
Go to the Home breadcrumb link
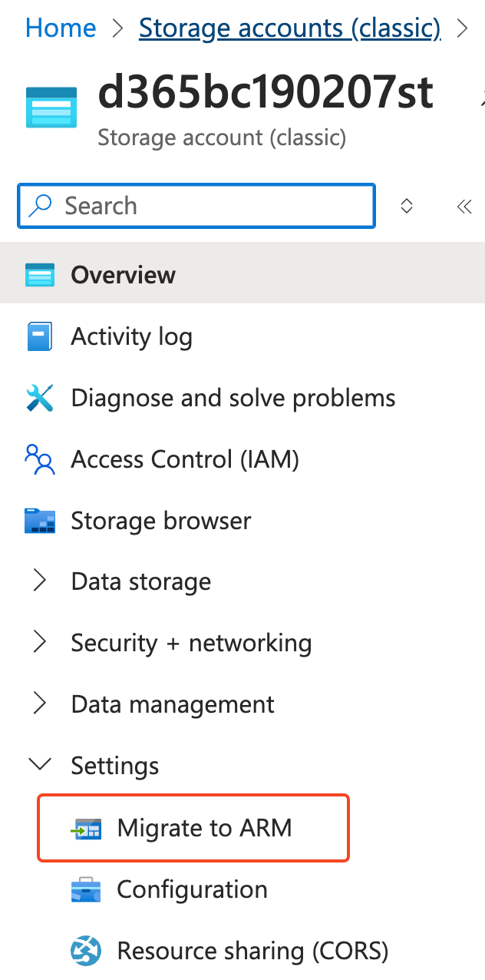61,28
